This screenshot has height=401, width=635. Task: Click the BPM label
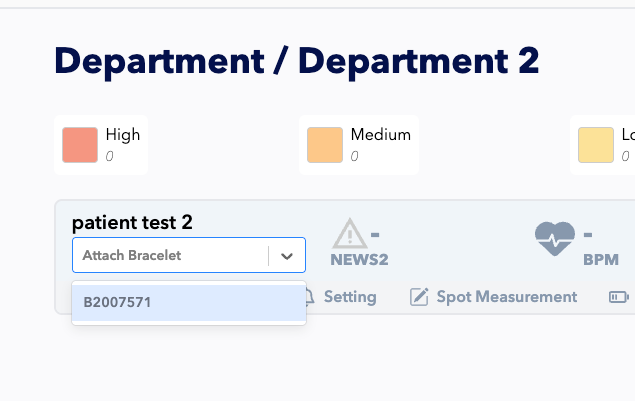pyautogui.click(x=601, y=260)
